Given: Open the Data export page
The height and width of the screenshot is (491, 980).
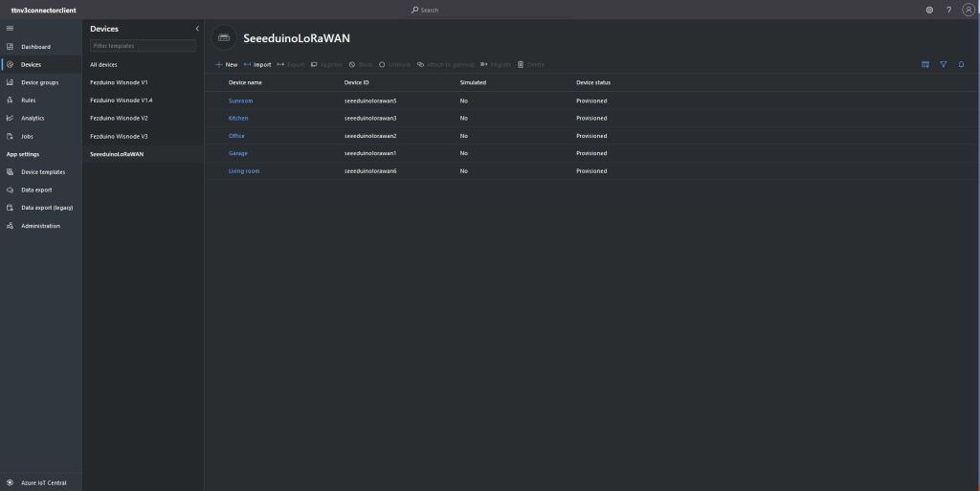Looking at the screenshot, I should (x=36, y=190).
